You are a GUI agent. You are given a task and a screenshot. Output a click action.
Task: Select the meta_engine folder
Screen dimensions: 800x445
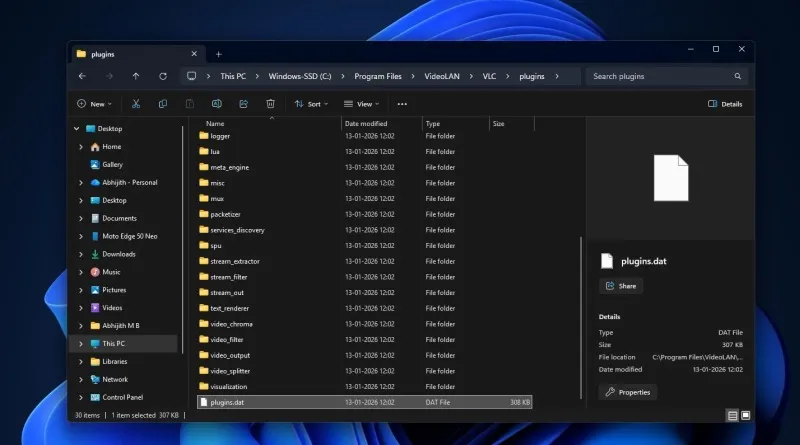pyautogui.click(x=365, y=167)
